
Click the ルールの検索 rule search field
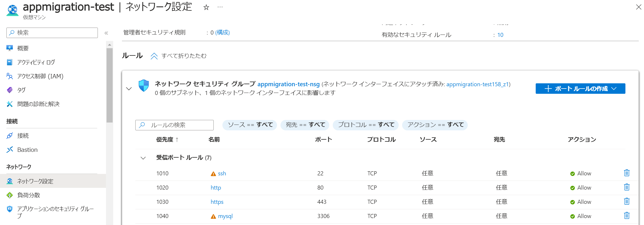click(175, 125)
